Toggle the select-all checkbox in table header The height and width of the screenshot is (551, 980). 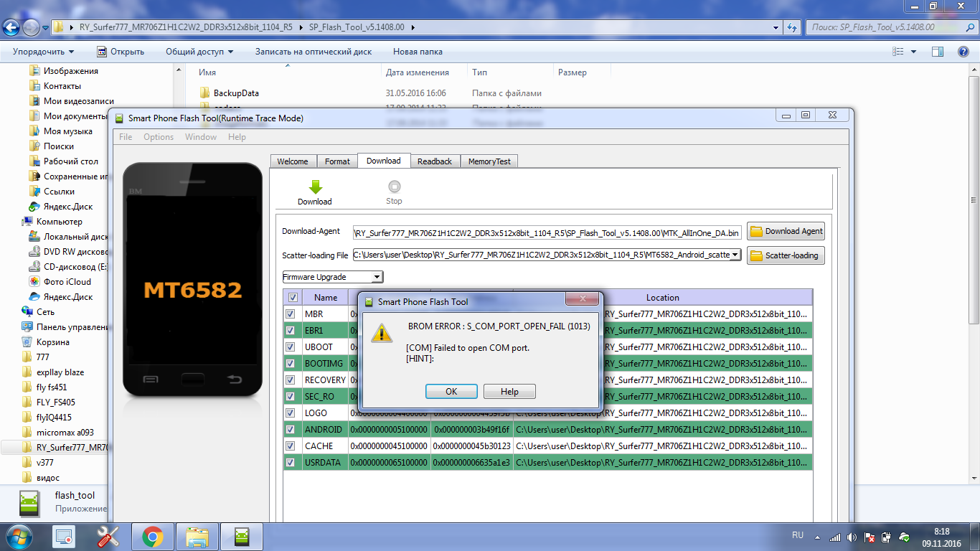pyautogui.click(x=292, y=298)
